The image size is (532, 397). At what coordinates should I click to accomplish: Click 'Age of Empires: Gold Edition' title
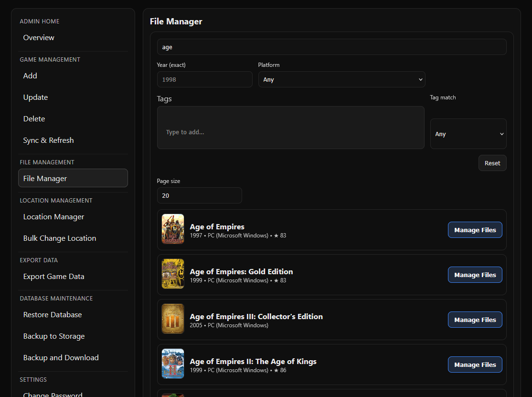241,271
